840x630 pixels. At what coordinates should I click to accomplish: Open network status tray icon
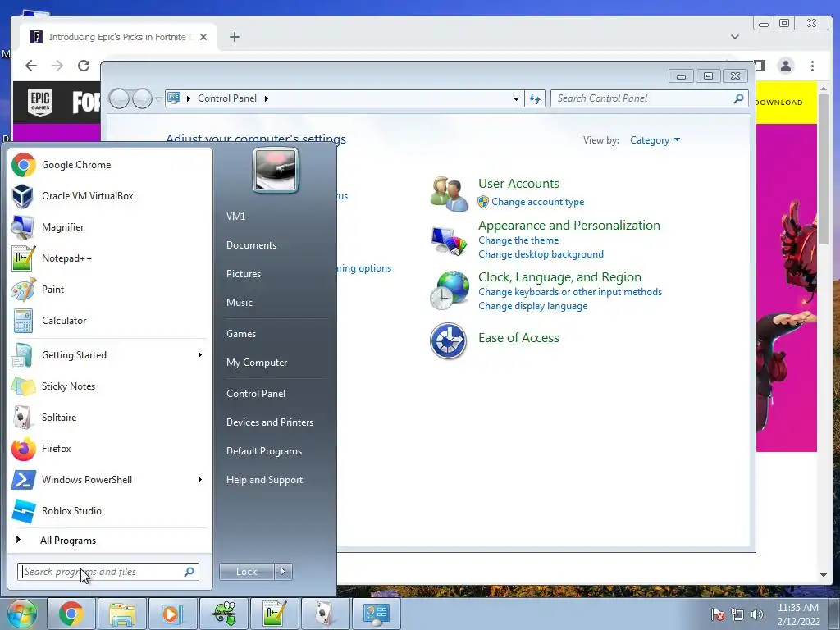pos(737,614)
